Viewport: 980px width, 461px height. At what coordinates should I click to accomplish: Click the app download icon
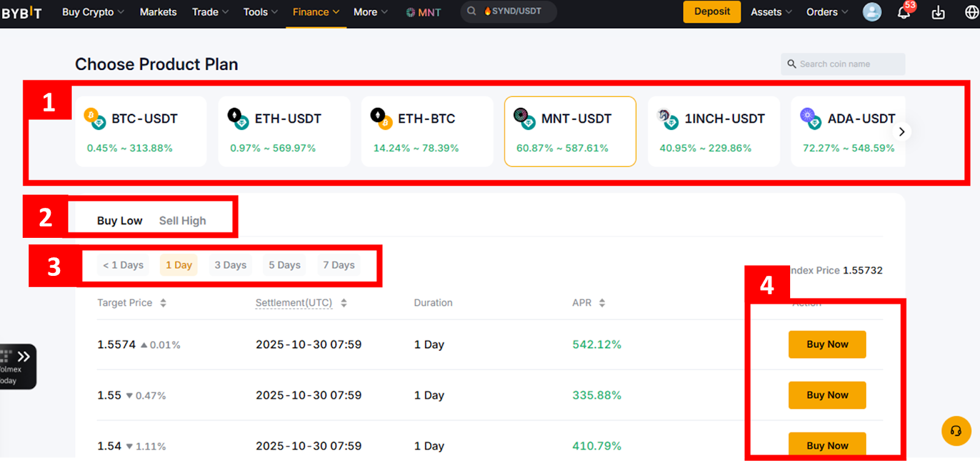pos(938,12)
